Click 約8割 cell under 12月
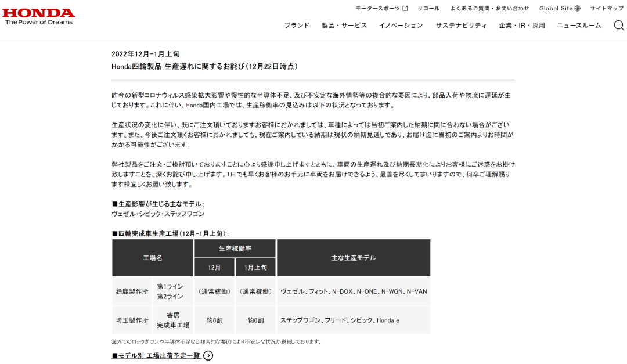The height and width of the screenshot is (364, 627). (x=214, y=320)
